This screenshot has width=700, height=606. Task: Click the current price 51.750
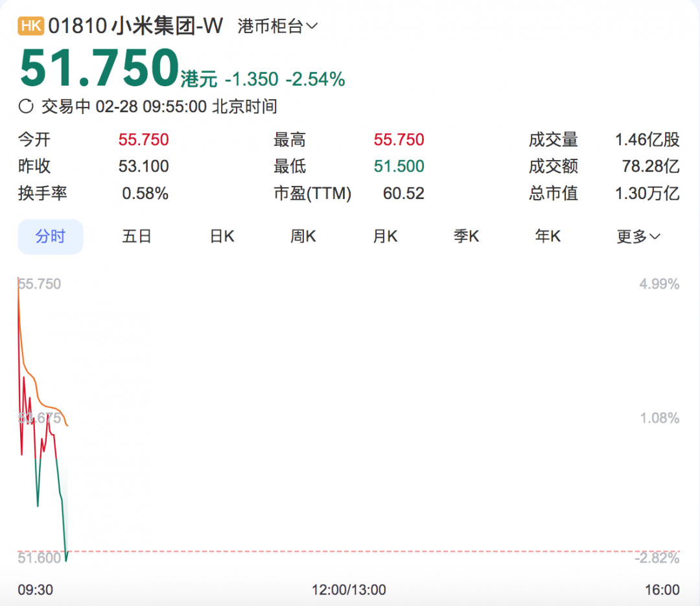[x=99, y=68]
